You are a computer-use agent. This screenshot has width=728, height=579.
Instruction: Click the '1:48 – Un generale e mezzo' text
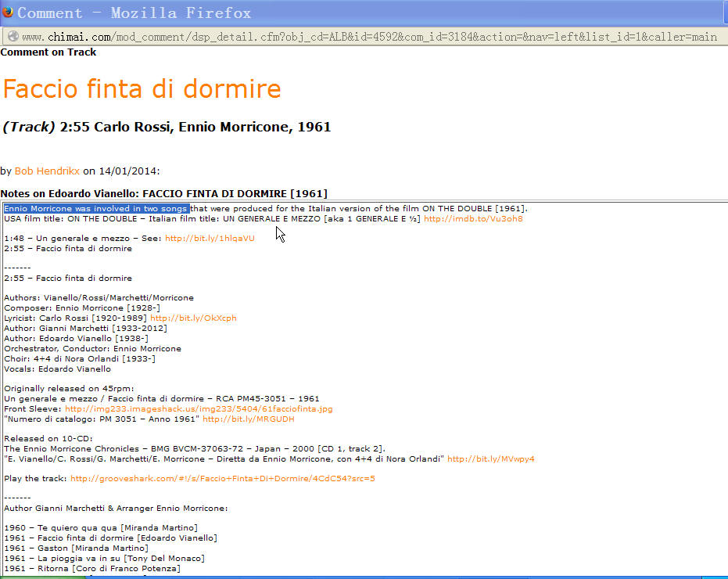pyautogui.click(x=67, y=238)
